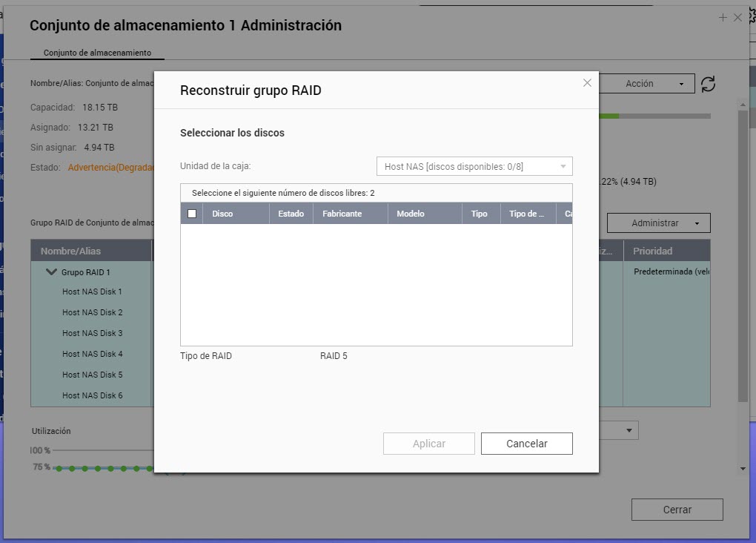Close the Reconstruir grupo RAID dialog
This screenshot has height=543, width=756.
pos(587,83)
